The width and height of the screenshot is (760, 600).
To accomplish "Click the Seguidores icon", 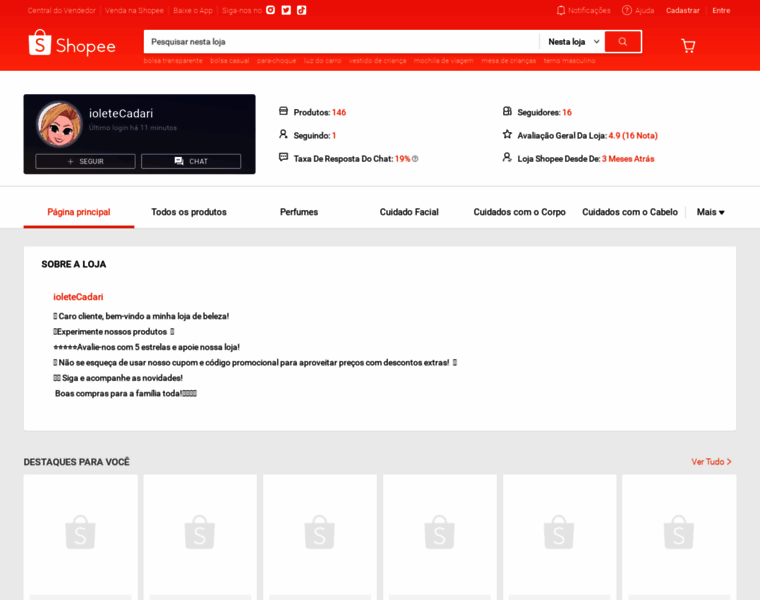I will coord(507,111).
